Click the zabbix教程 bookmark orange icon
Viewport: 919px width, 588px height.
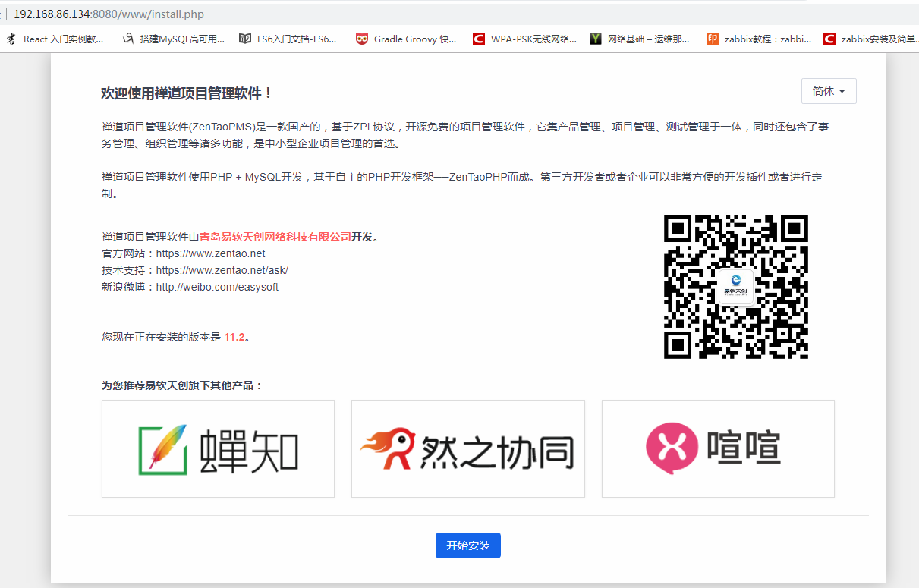713,39
